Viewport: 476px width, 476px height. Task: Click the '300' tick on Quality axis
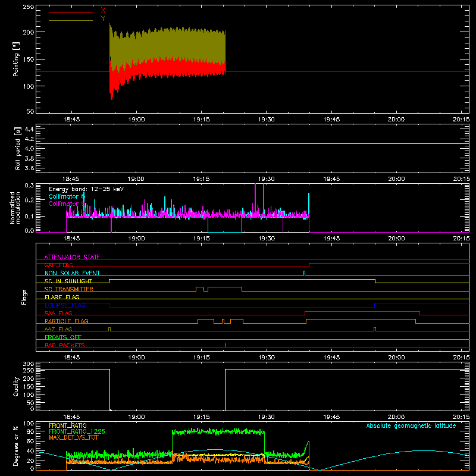pos(29,364)
